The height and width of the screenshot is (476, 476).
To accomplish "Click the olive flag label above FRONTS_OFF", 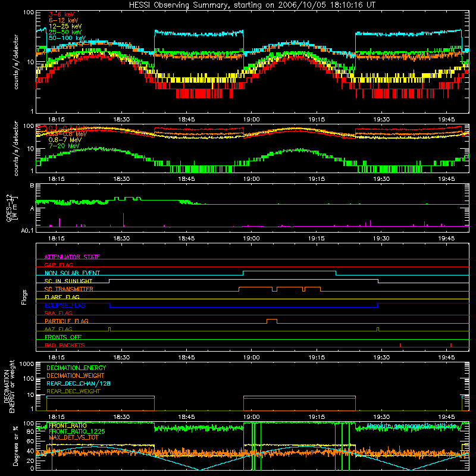I will (58, 329).
